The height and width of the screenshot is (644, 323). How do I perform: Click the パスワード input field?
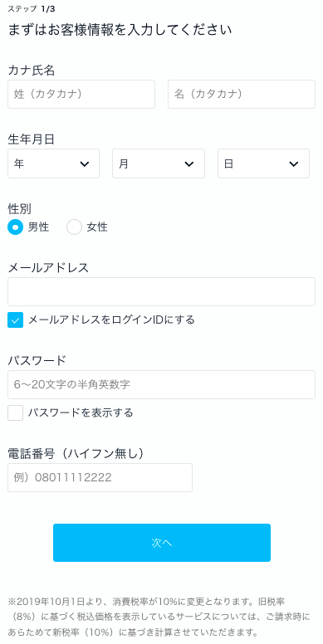pos(161,384)
